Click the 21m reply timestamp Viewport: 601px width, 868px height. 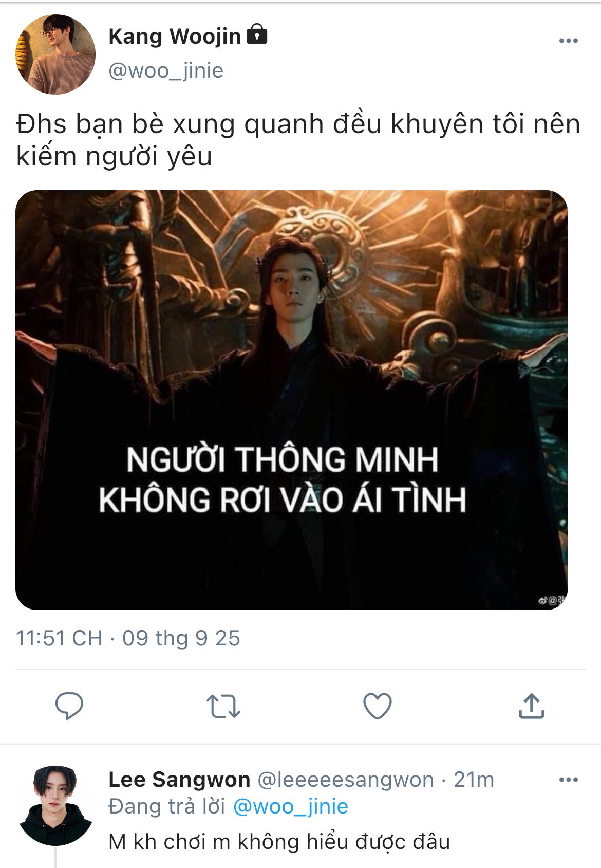(474, 780)
